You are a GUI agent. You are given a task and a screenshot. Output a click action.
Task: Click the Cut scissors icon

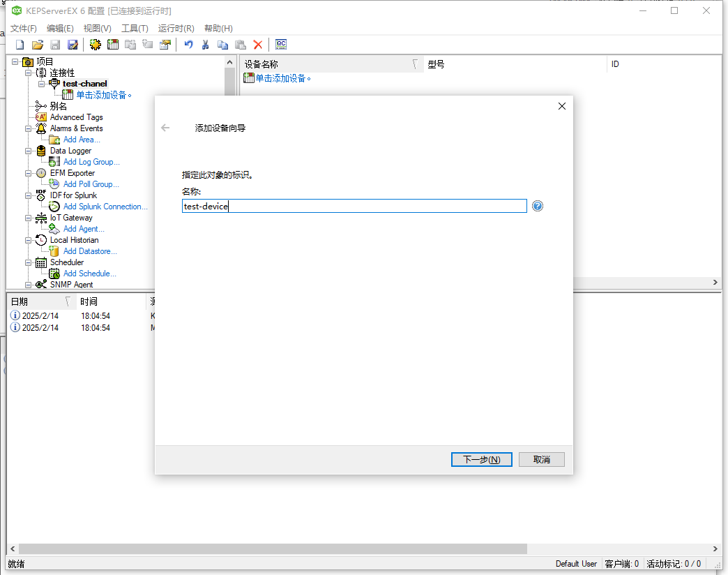205,45
